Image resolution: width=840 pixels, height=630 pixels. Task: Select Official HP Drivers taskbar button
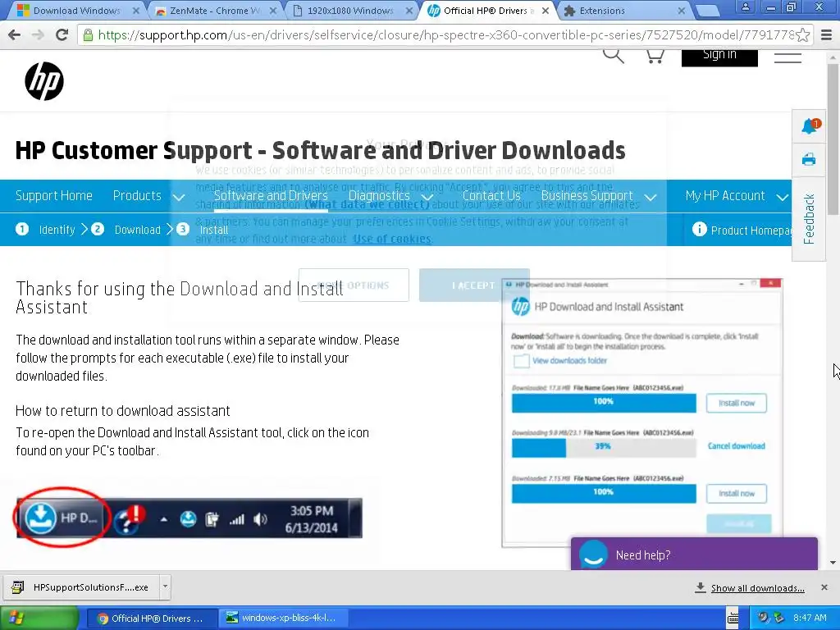pyautogui.click(x=151, y=619)
